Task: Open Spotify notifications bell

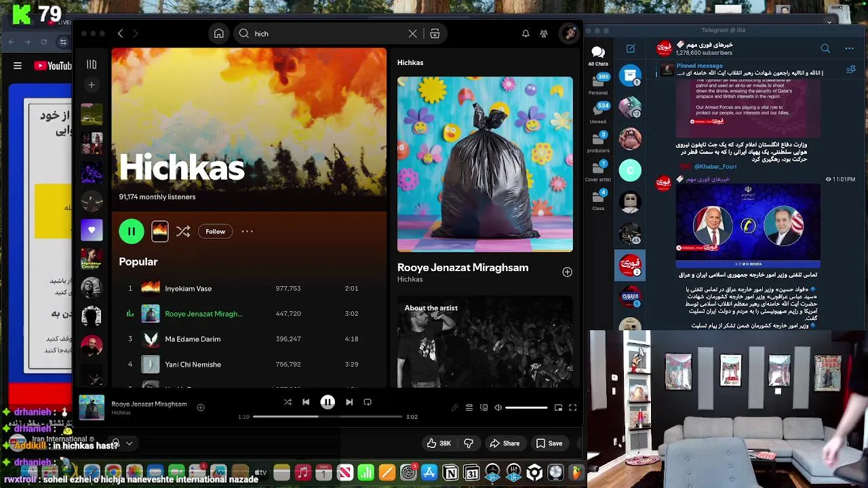Action: click(526, 33)
